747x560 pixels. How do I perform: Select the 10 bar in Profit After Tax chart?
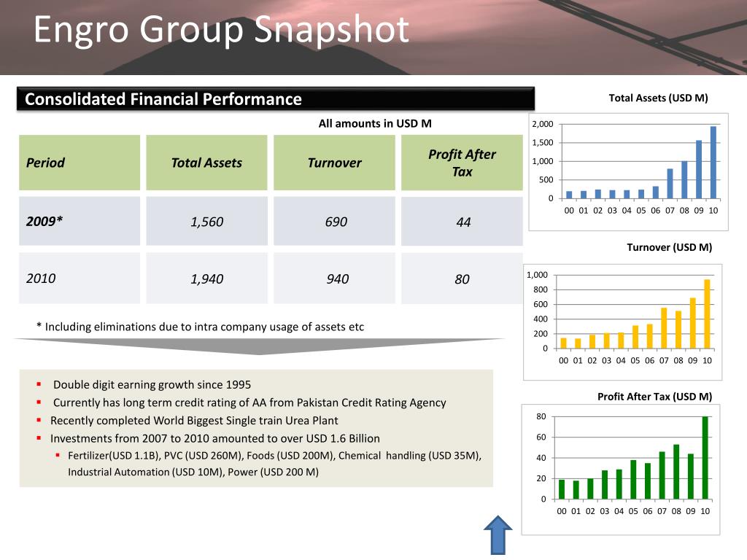[705, 458]
